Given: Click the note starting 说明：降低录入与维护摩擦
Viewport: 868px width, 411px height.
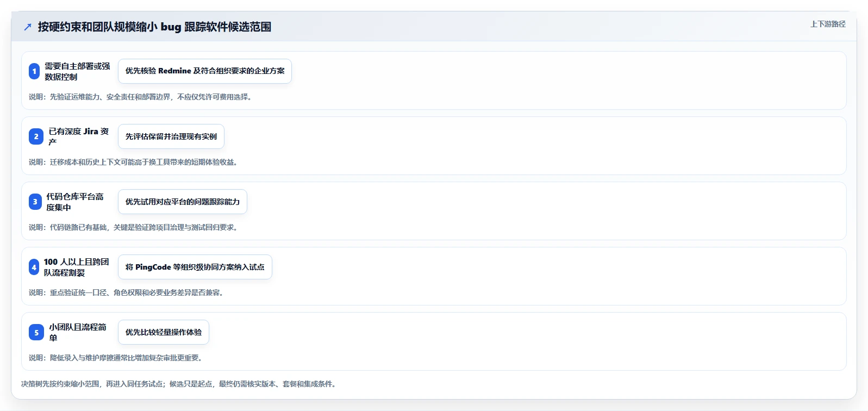Looking at the screenshot, I should [x=116, y=358].
